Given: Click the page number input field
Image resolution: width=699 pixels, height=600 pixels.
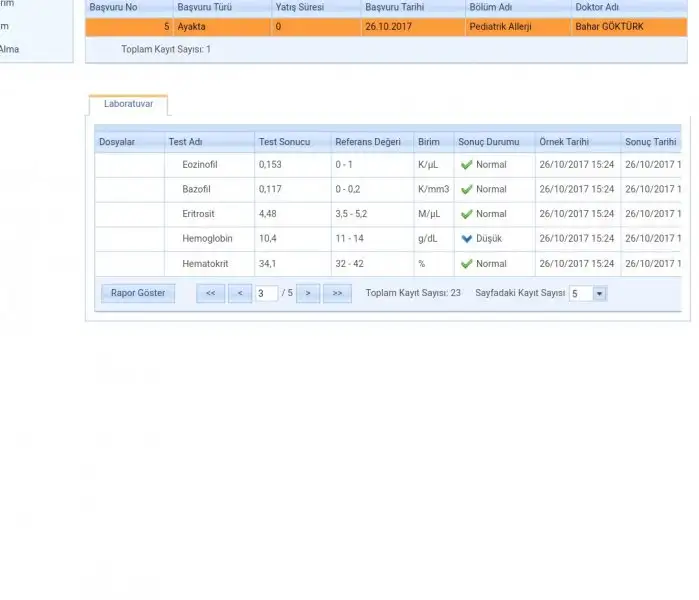Looking at the screenshot, I should tap(265, 293).
